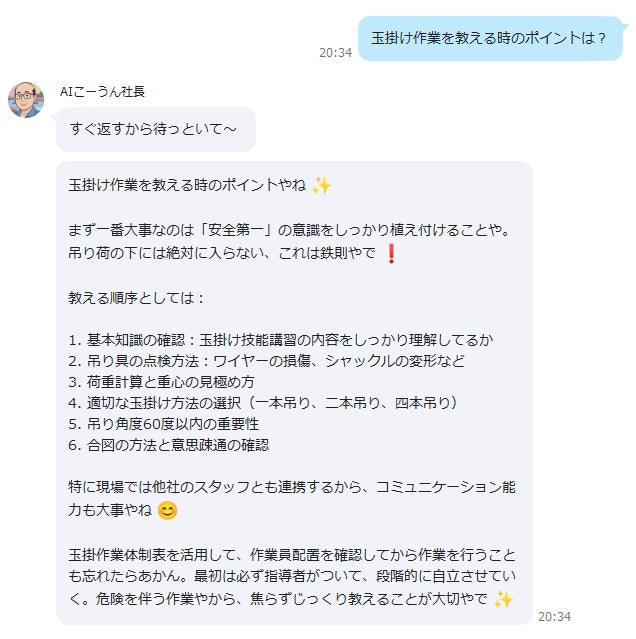The image size is (636, 639).
Task: Click the コミュニケーション能力 paragraph
Action: point(292,498)
